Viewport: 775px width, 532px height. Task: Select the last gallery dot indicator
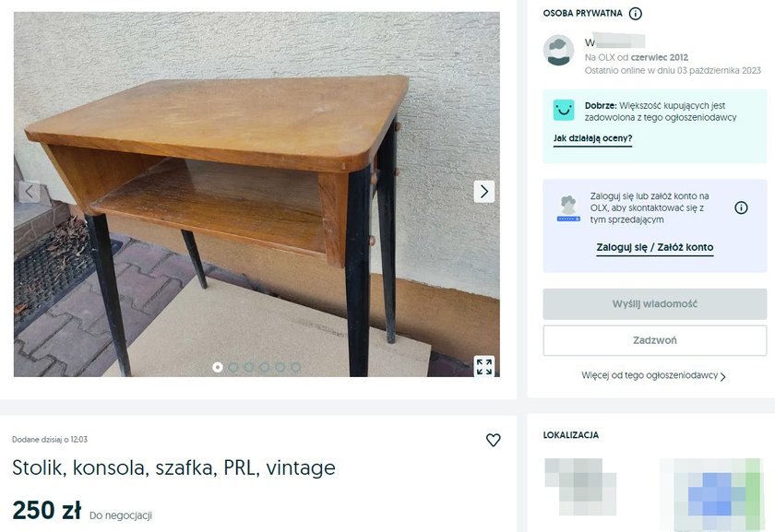pyautogui.click(x=295, y=367)
